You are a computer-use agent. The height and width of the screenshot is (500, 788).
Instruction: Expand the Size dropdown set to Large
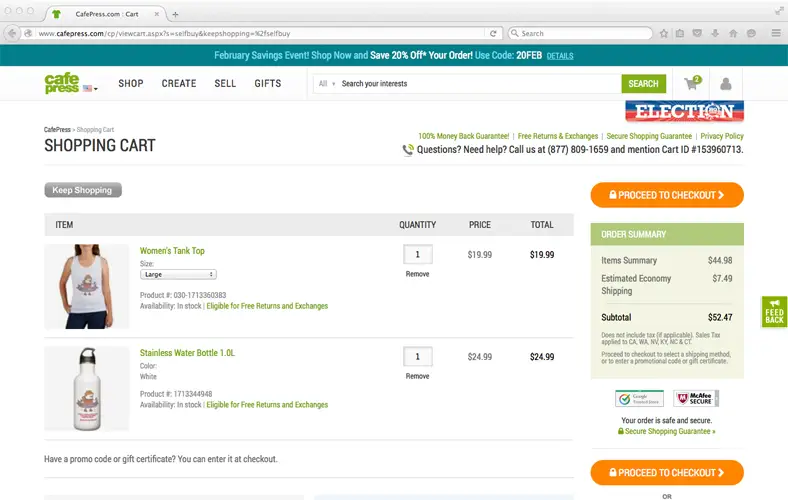[178, 274]
